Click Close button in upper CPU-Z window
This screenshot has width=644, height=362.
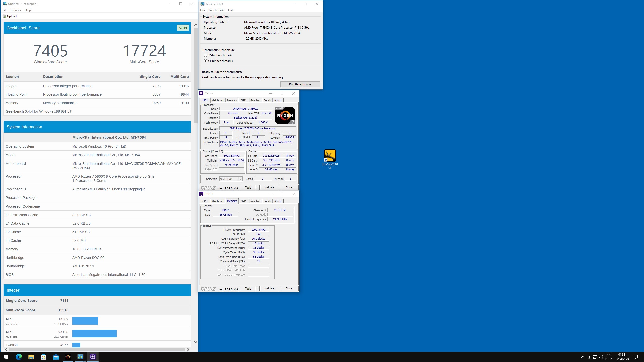click(x=289, y=187)
